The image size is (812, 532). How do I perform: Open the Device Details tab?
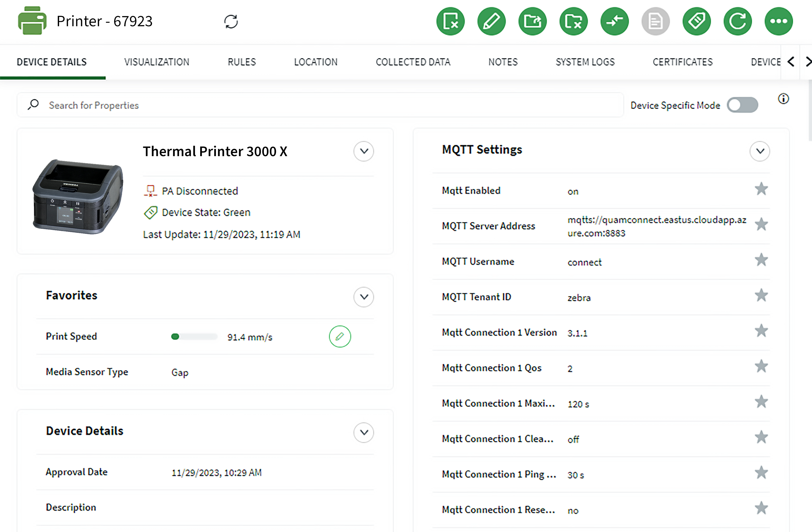point(52,62)
